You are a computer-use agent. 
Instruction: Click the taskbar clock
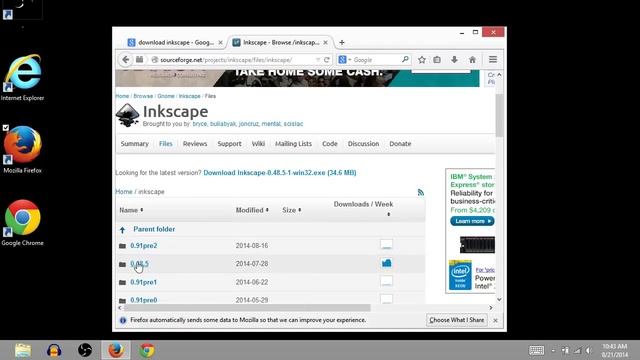614,350
